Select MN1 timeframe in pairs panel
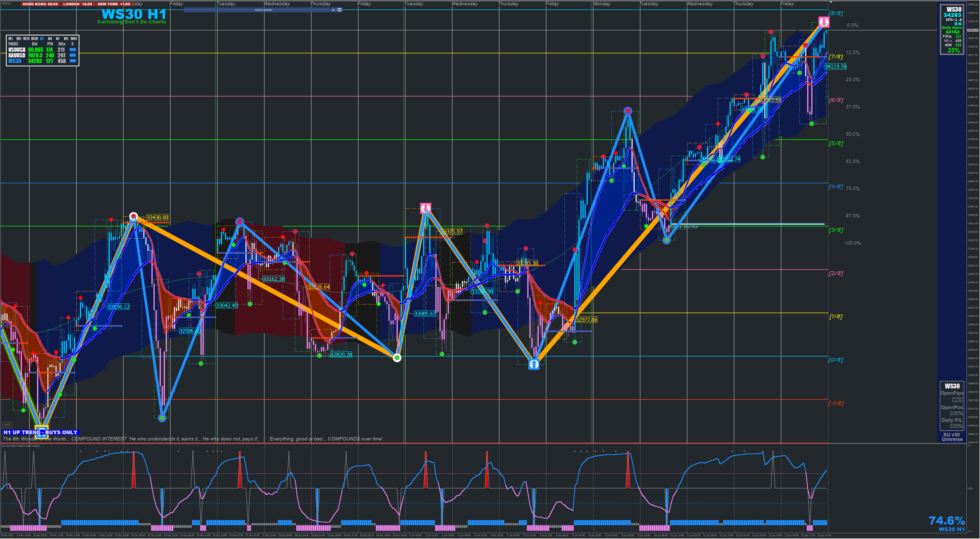Image resolution: width=980 pixels, height=539 pixels. tap(74, 39)
